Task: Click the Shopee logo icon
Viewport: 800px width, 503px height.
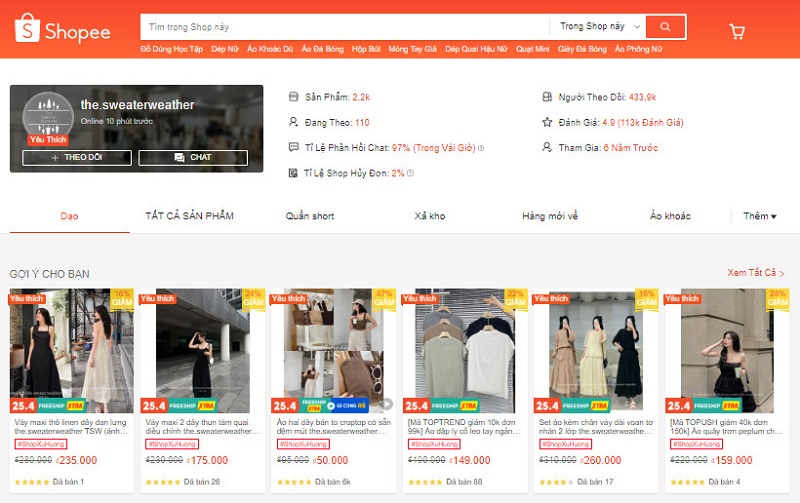Action: click(x=28, y=31)
